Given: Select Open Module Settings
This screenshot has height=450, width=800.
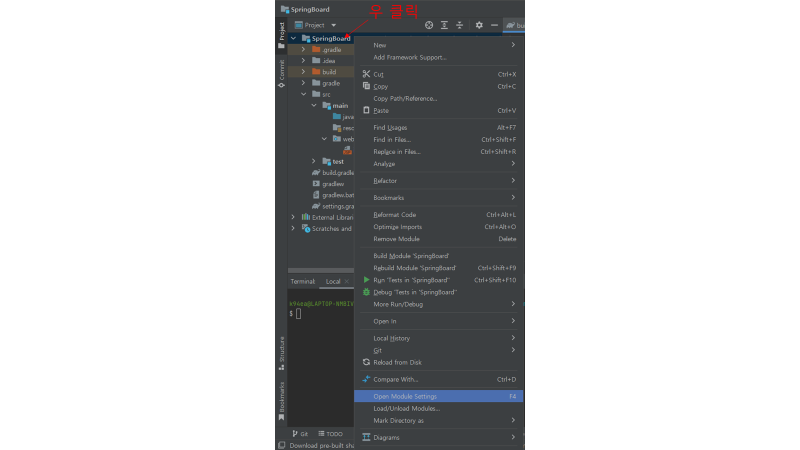Looking at the screenshot, I should (x=405, y=396).
